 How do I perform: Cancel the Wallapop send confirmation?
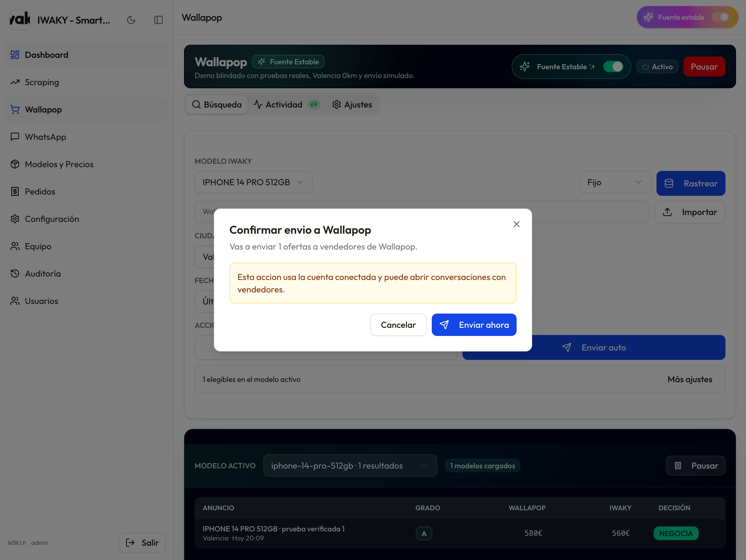point(398,325)
